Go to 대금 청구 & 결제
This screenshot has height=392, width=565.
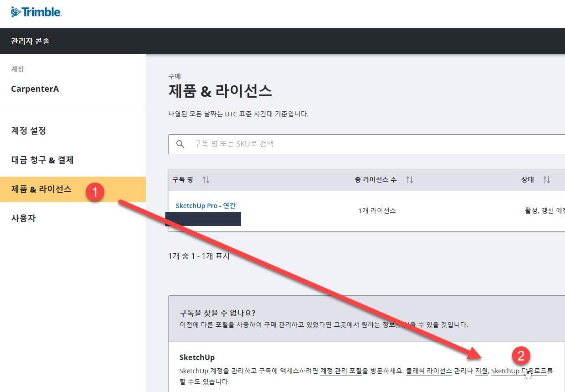(42, 160)
